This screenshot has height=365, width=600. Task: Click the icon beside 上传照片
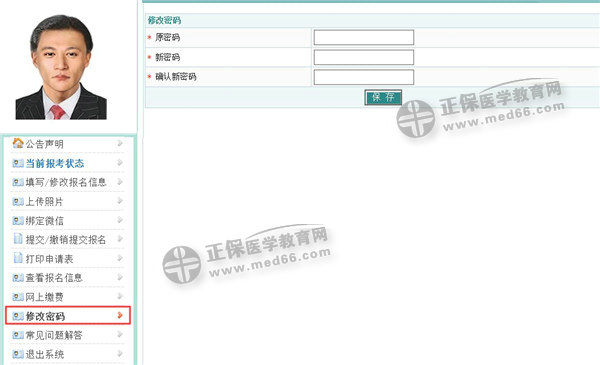pyautogui.click(x=18, y=202)
